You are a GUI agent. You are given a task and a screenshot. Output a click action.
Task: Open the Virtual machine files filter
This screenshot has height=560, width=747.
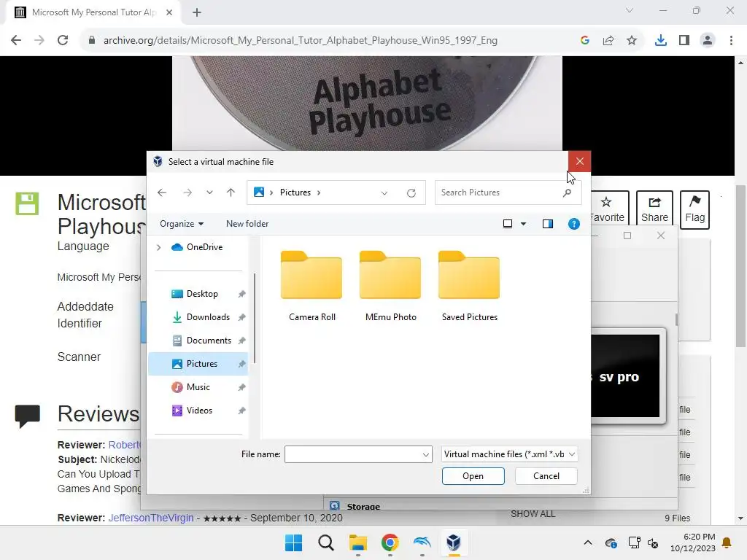pyautogui.click(x=510, y=454)
